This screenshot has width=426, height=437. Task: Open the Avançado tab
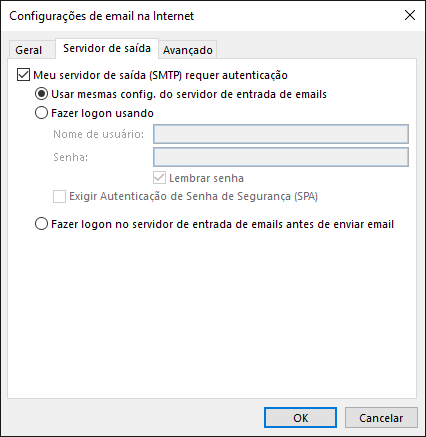click(188, 50)
